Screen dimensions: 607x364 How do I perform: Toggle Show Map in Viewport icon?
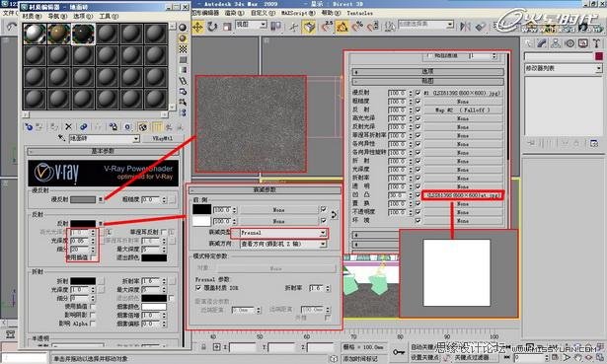coord(142,126)
